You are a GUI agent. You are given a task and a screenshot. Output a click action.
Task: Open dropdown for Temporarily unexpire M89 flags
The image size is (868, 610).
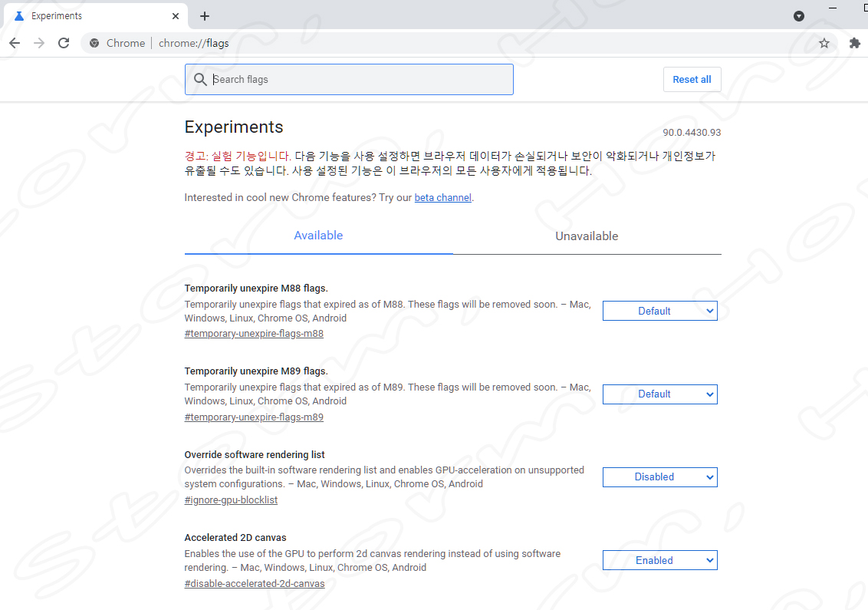[660, 394]
